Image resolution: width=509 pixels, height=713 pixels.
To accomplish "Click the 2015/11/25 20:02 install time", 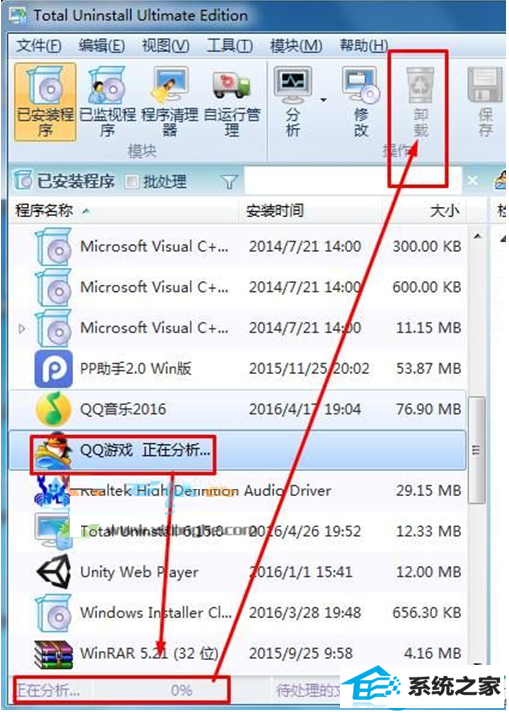I will (309, 368).
